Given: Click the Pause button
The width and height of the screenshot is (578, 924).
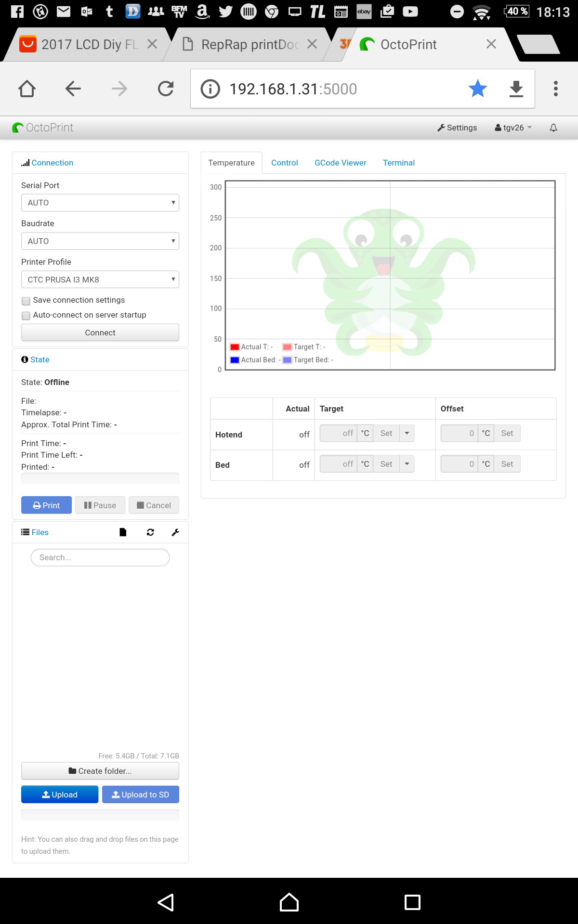Looking at the screenshot, I should click(100, 505).
